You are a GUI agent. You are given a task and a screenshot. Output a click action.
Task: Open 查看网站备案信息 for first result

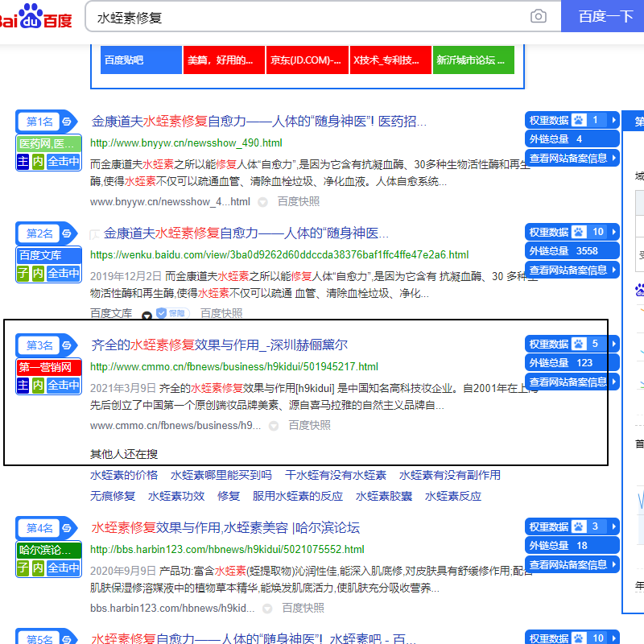click(572, 158)
